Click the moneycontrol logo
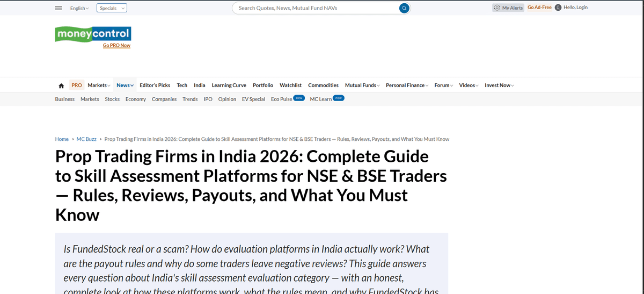Image resolution: width=644 pixels, height=294 pixels. click(93, 34)
